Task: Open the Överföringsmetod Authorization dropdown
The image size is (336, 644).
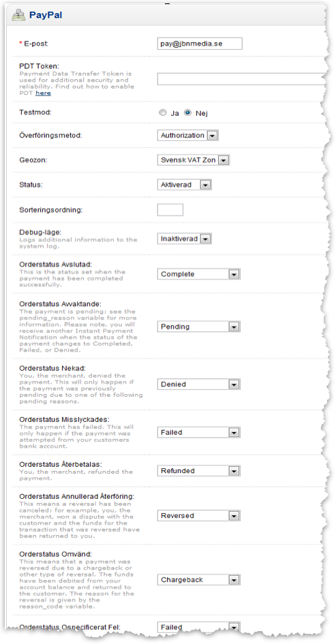Action: [187, 135]
